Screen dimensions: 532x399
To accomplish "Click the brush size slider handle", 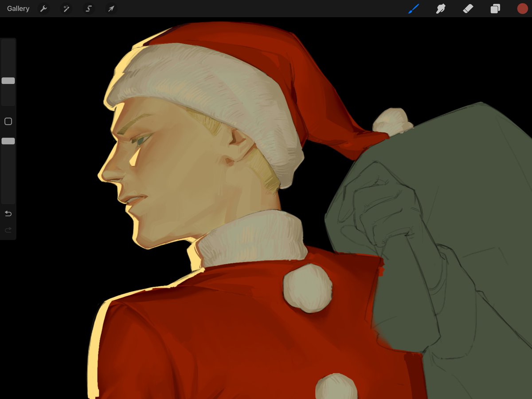I will 8,81.
